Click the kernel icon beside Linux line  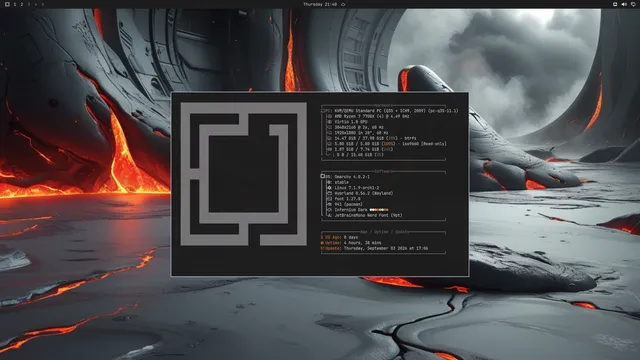click(x=330, y=188)
